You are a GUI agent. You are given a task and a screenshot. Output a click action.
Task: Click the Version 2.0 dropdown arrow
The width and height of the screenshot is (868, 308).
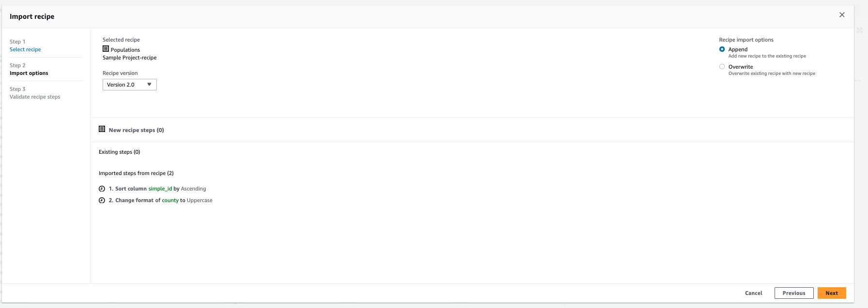(149, 85)
